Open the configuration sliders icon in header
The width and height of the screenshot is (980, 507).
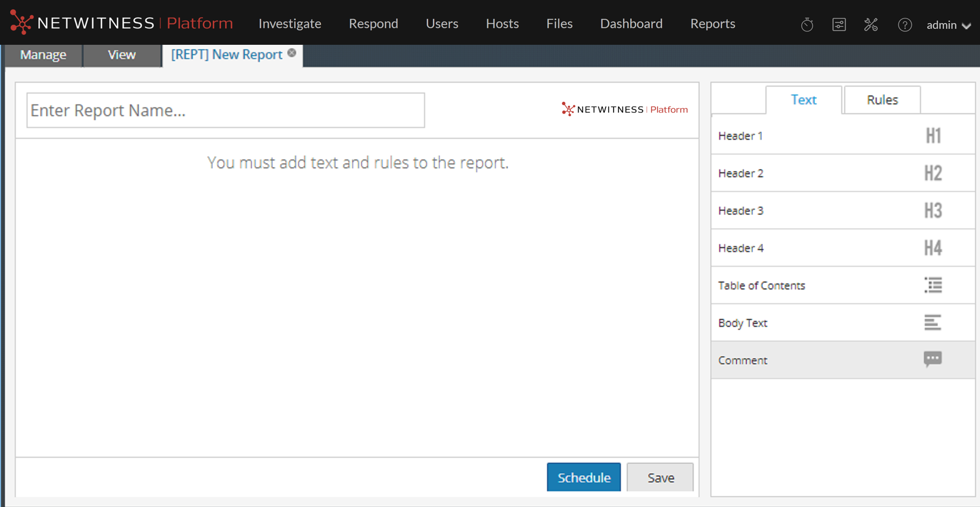[839, 25]
